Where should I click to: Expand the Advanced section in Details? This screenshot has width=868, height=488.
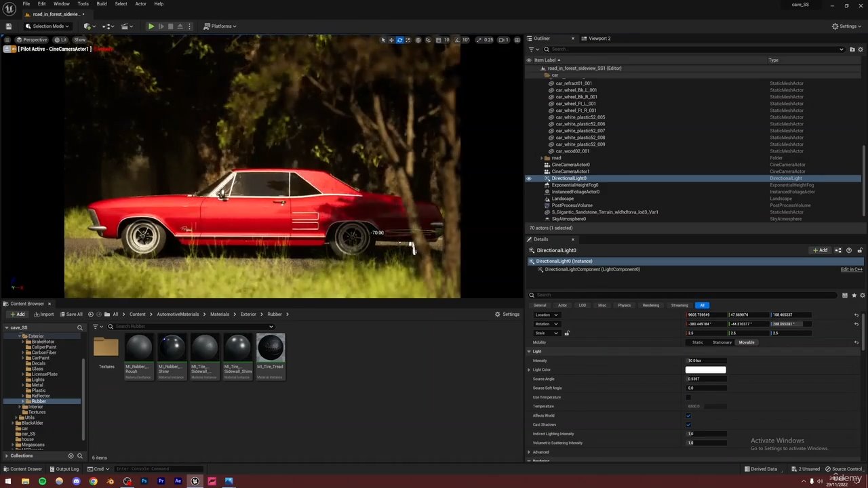[529, 452]
